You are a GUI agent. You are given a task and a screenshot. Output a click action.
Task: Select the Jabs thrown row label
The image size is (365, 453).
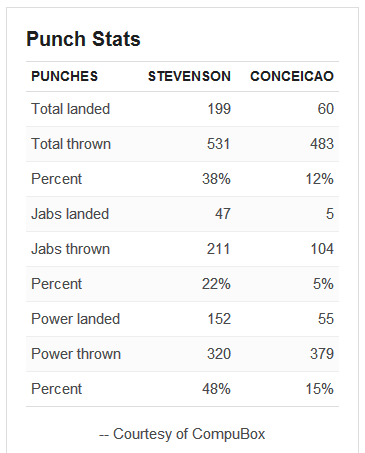(70, 249)
